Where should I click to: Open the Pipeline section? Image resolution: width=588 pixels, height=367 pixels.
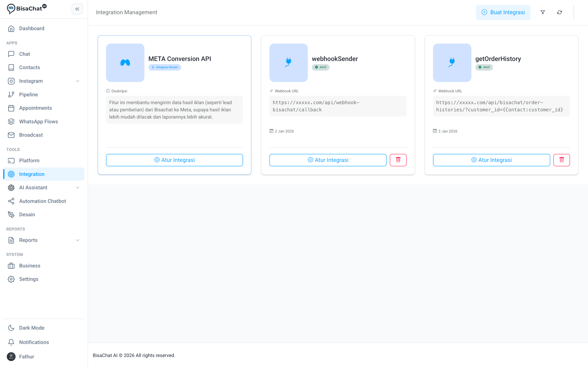click(44, 94)
